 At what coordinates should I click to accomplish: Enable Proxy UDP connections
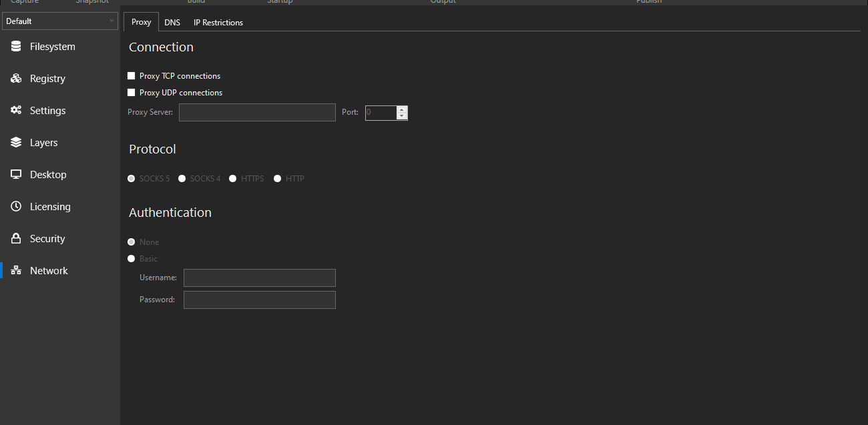coord(131,92)
